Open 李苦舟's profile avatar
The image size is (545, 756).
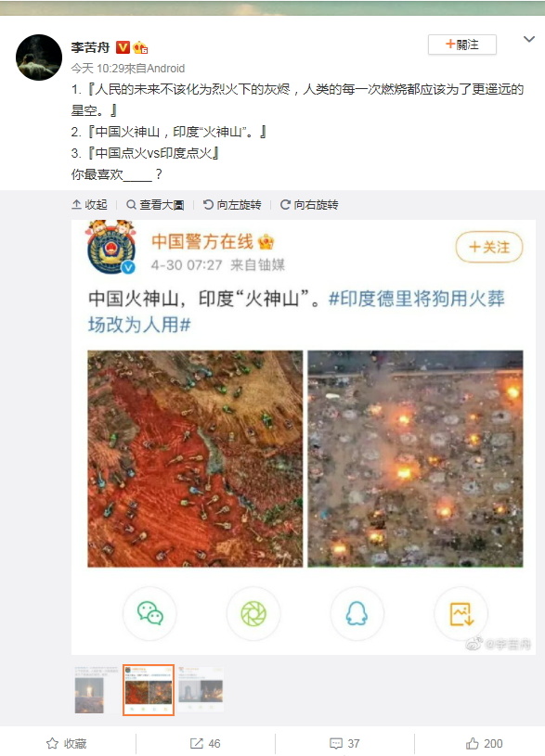coord(39,58)
